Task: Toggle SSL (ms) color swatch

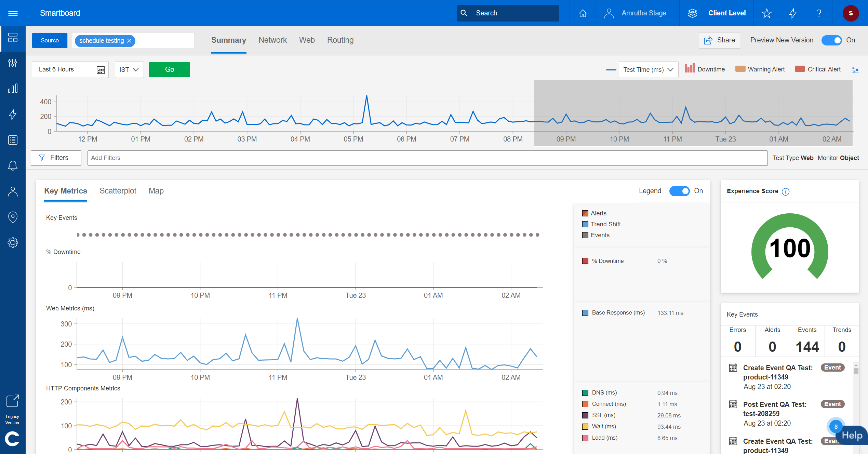Action: tap(585, 415)
